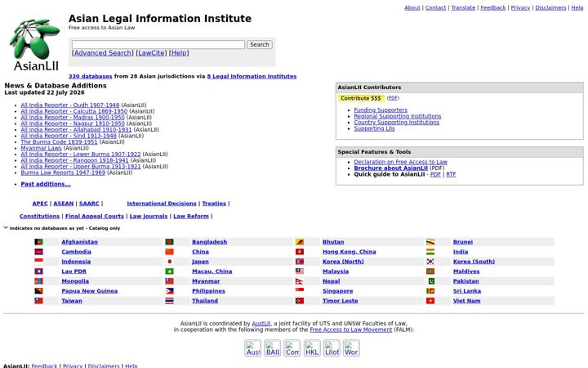Click the Brunei flag icon
The width and height of the screenshot is (588, 368).
click(430, 242)
